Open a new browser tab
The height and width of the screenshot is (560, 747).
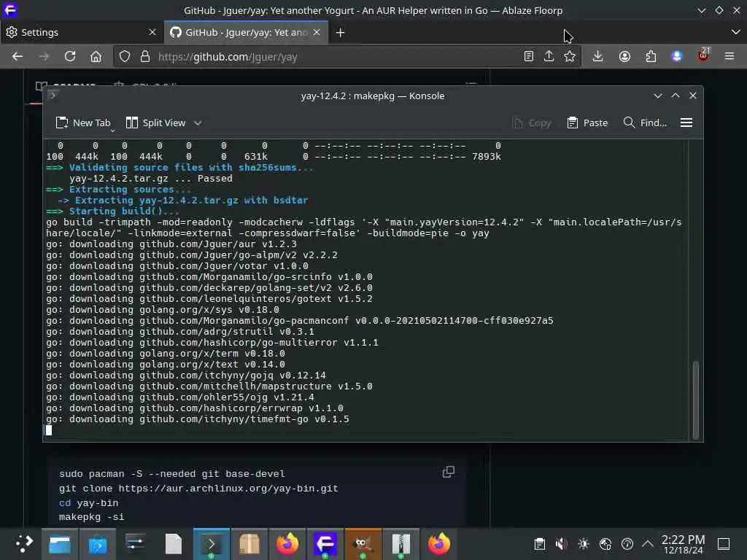click(x=340, y=32)
